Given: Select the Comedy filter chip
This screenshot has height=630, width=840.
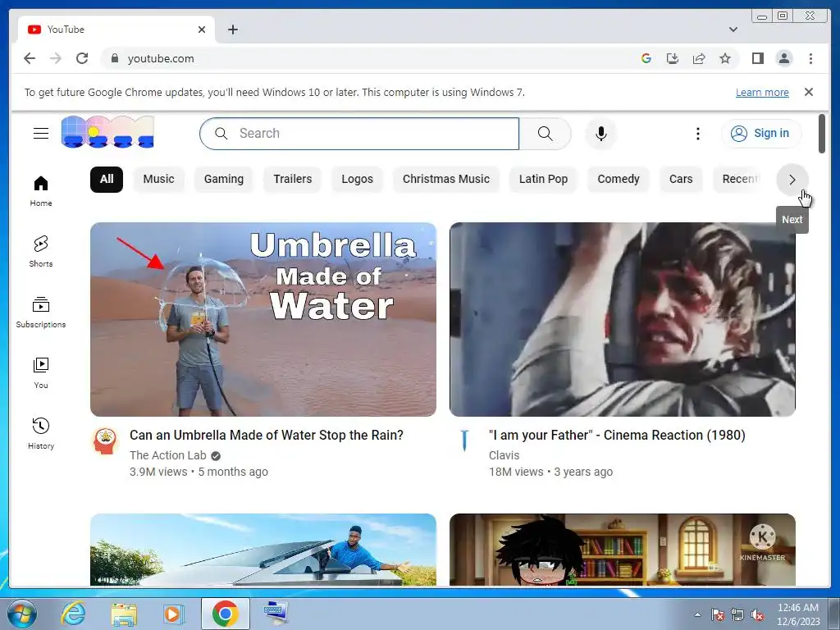Looking at the screenshot, I should tap(619, 179).
